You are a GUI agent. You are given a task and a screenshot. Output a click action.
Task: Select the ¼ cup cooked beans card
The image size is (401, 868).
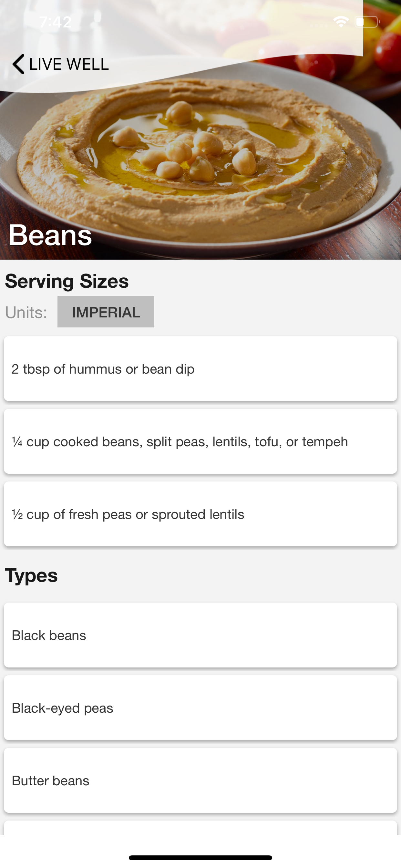click(200, 441)
